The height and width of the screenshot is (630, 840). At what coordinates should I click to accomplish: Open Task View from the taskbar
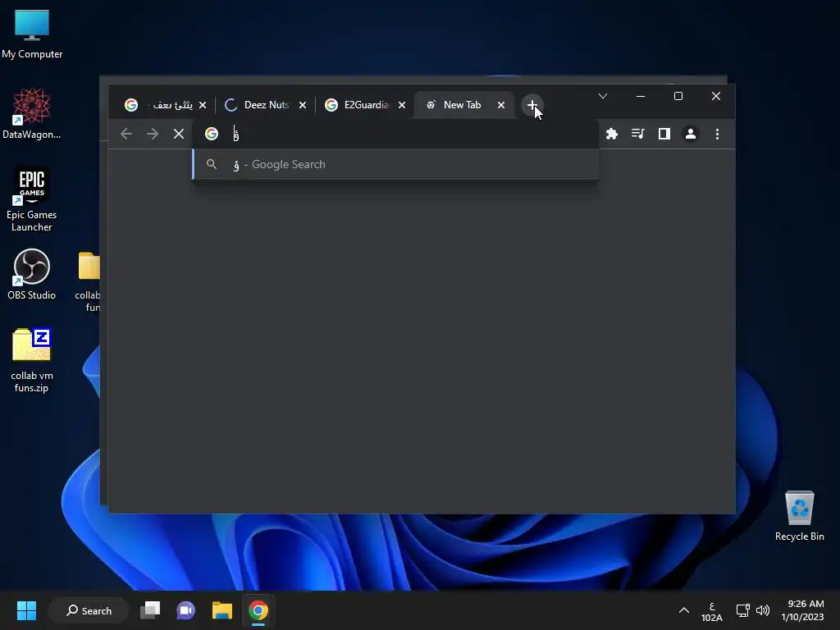click(x=150, y=610)
